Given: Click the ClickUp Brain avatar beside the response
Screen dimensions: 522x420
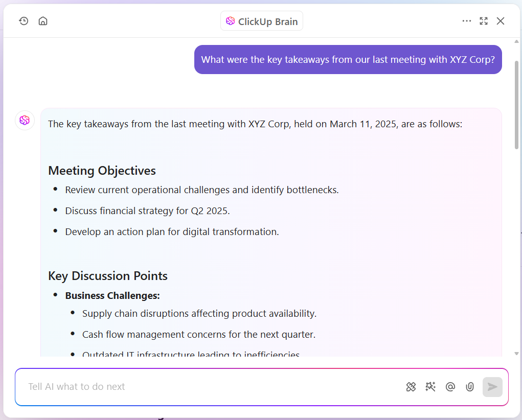Looking at the screenshot, I should click(x=25, y=120).
